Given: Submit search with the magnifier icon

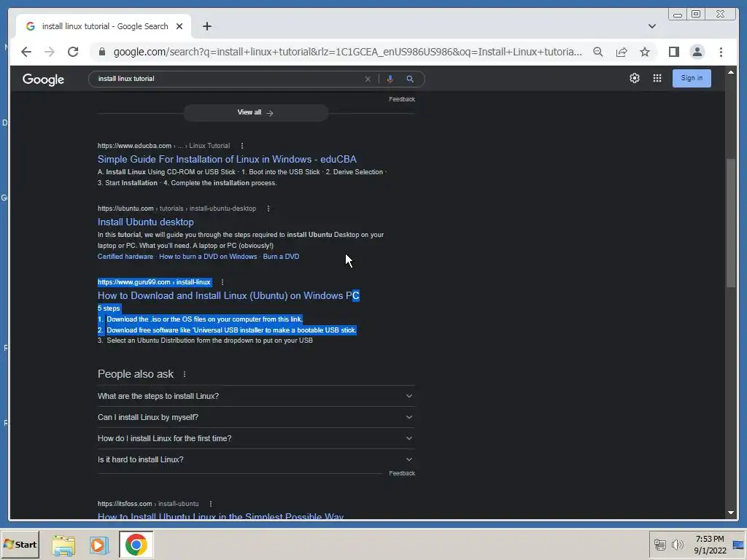Looking at the screenshot, I should pyautogui.click(x=410, y=79).
